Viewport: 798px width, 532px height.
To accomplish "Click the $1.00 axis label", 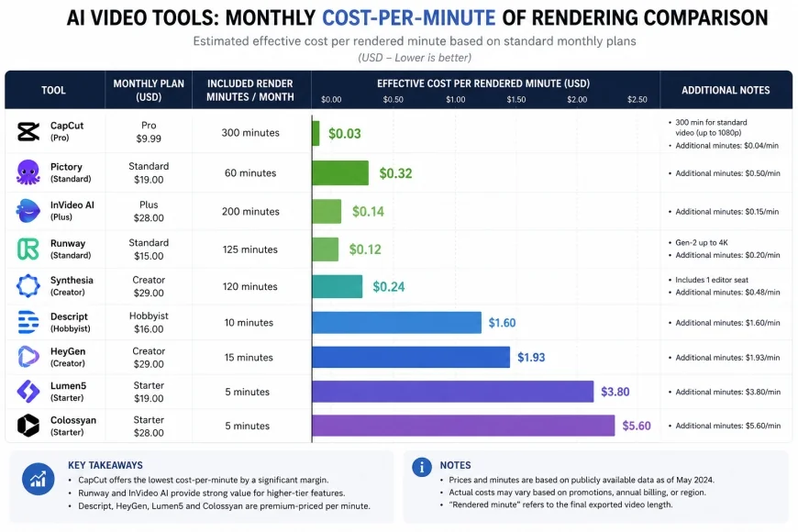I will click(x=456, y=99).
